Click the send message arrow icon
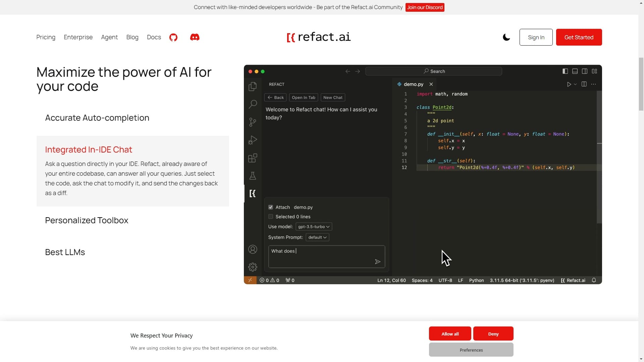644x362 pixels. pyautogui.click(x=377, y=262)
